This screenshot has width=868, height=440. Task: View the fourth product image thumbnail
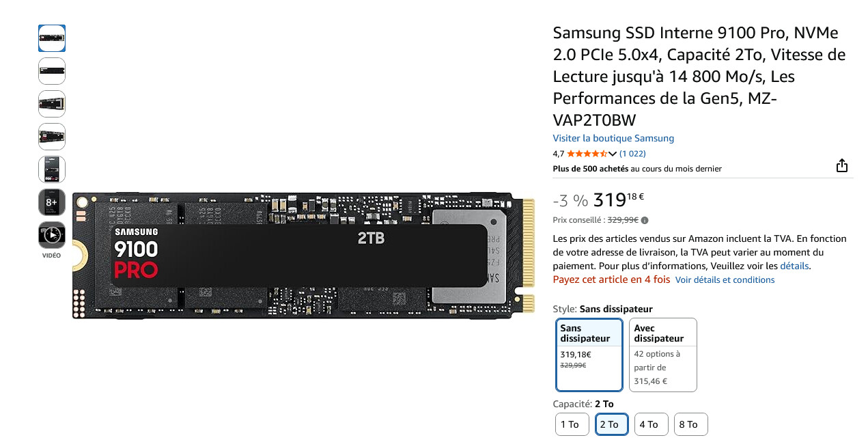[x=52, y=137]
